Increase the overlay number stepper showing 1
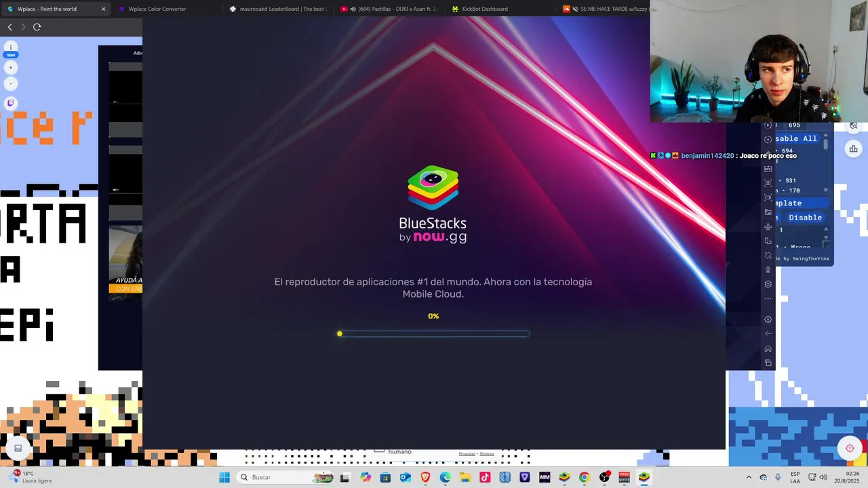The width and height of the screenshot is (868, 488). (x=825, y=228)
